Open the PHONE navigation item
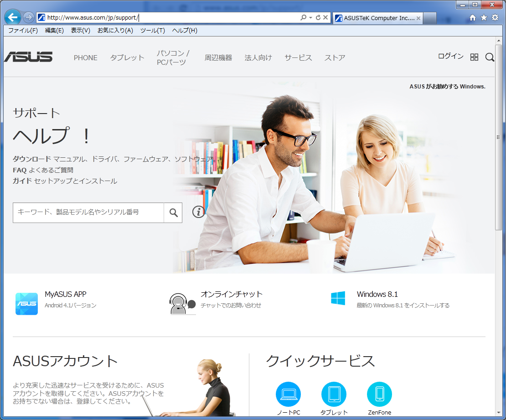This screenshot has width=506, height=420. pos(86,58)
